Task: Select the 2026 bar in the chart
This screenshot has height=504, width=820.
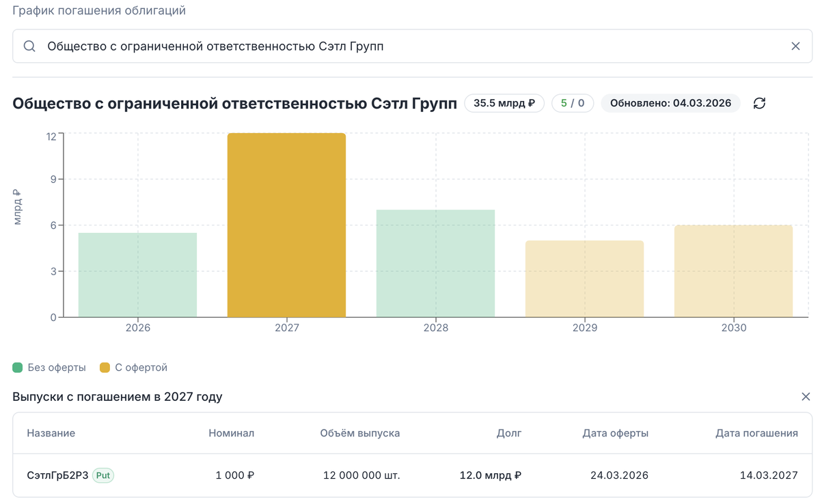Action: click(x=138, y=275)
